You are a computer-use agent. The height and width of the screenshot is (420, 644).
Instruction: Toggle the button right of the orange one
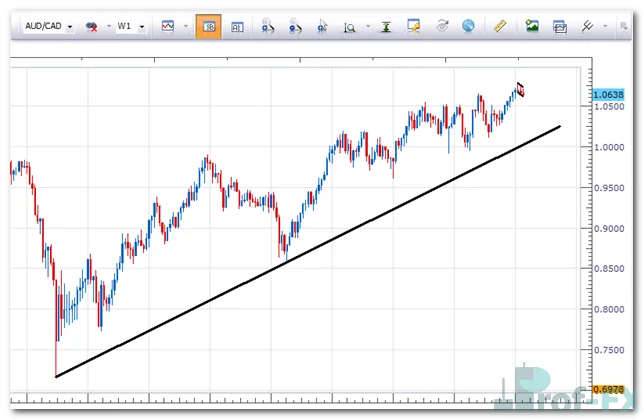pyautogui.click(x=237, y=26)
